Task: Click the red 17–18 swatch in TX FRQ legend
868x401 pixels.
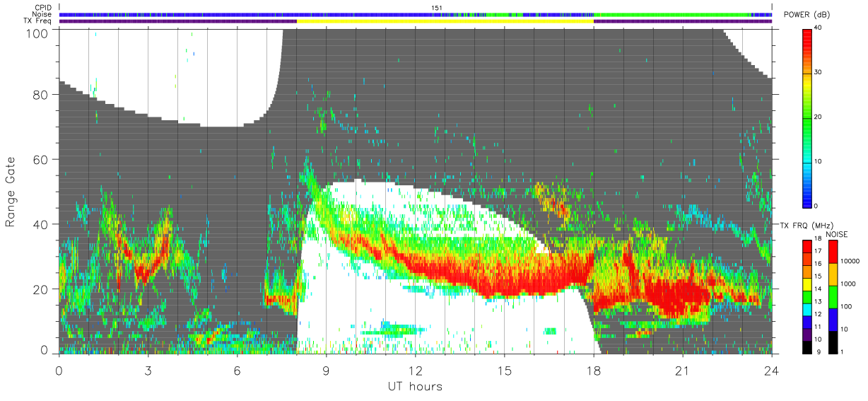Action: point(807,246)
